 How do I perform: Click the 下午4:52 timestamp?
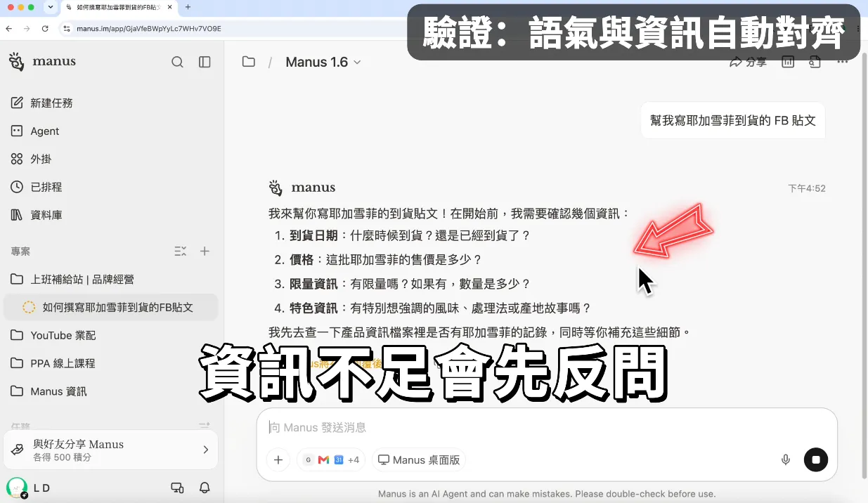[x=807, y=188]
